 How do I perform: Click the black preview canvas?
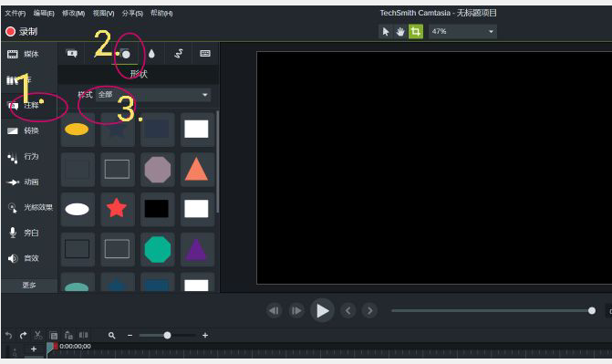(x=434, y=168)
